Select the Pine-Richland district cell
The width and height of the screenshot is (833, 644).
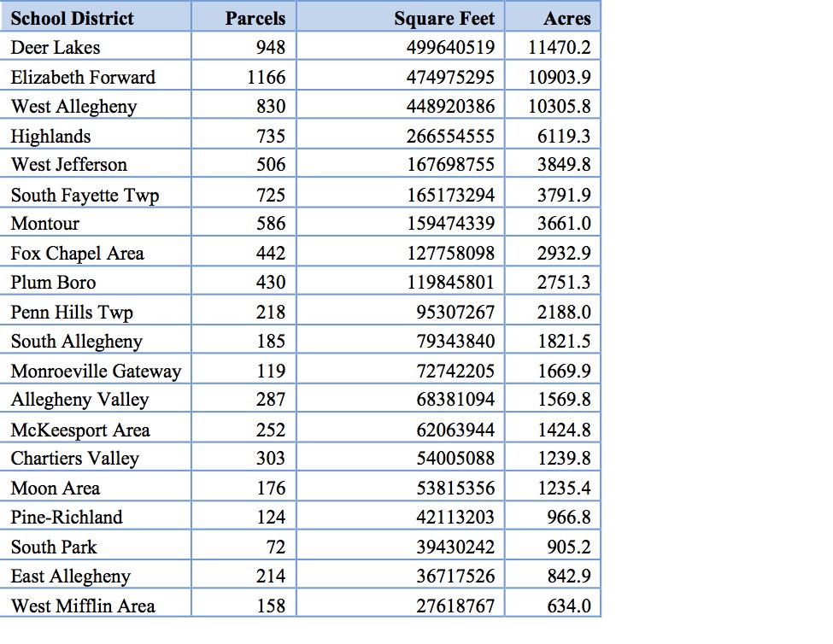pyautogui.click(x=67, y=518)
